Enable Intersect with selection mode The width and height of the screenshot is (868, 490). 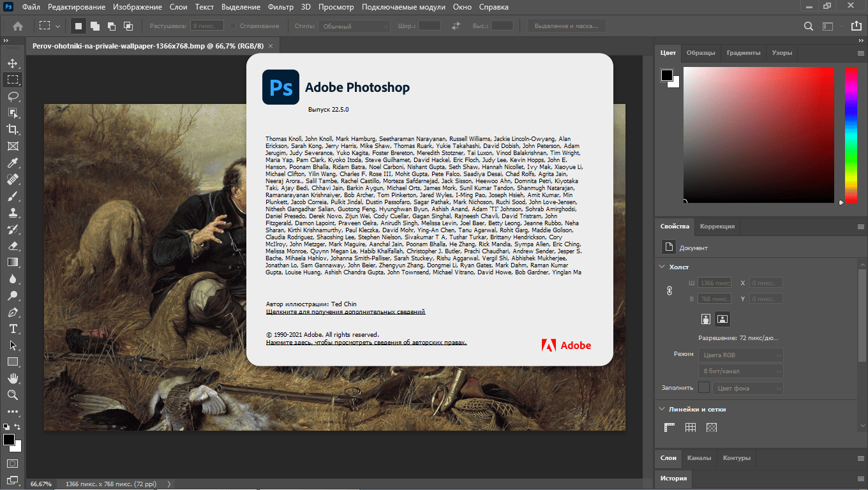tap(128, 26)
